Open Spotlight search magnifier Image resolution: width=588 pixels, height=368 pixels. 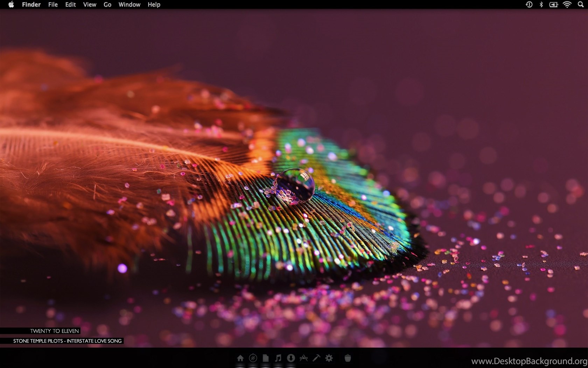tap(580, 5)
